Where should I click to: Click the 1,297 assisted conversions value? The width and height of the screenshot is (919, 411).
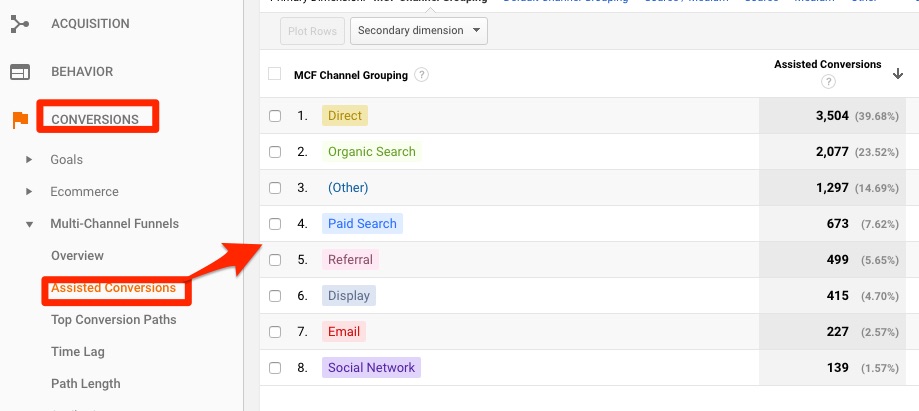[x=832, y=188]
